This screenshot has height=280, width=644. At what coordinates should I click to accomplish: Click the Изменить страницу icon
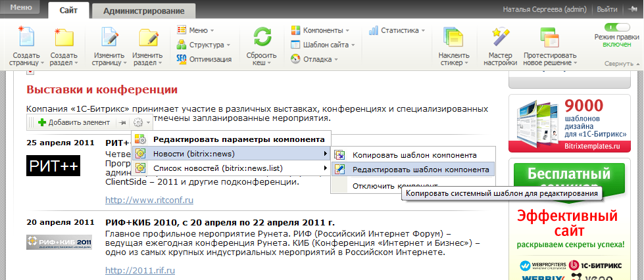pyautogui.click(x=109, y=37)
